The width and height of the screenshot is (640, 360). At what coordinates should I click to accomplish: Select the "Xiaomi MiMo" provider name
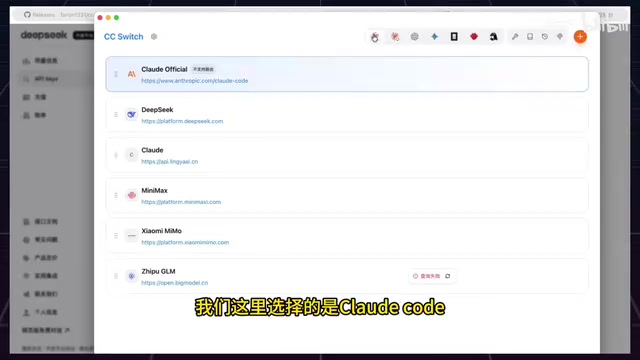pyautogui.click(x=161, y=231)
